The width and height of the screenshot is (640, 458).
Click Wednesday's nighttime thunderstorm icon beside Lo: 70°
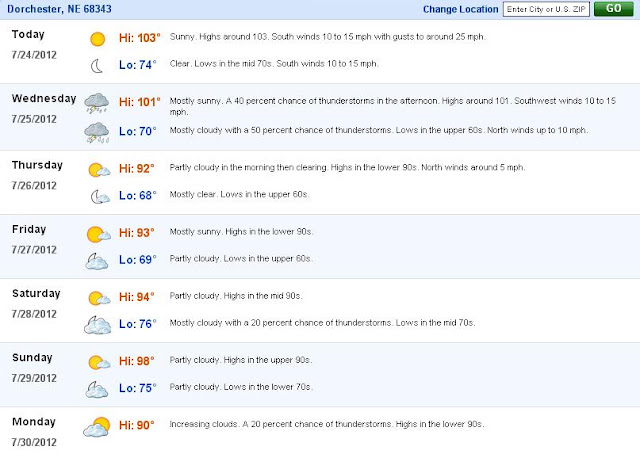96,132
